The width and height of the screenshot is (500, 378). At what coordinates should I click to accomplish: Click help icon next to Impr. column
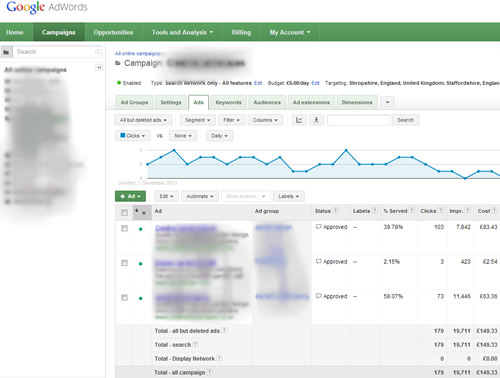click(x=468, y=210)
